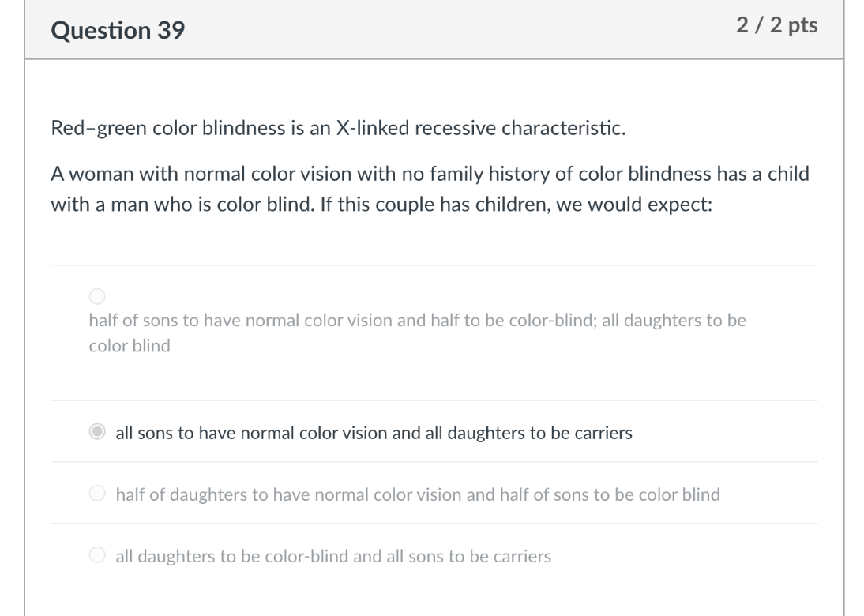The height and width of the screenshot is (616, 864).
Task: Select answer about all sons having normal vision
Action: coord(97,433)
